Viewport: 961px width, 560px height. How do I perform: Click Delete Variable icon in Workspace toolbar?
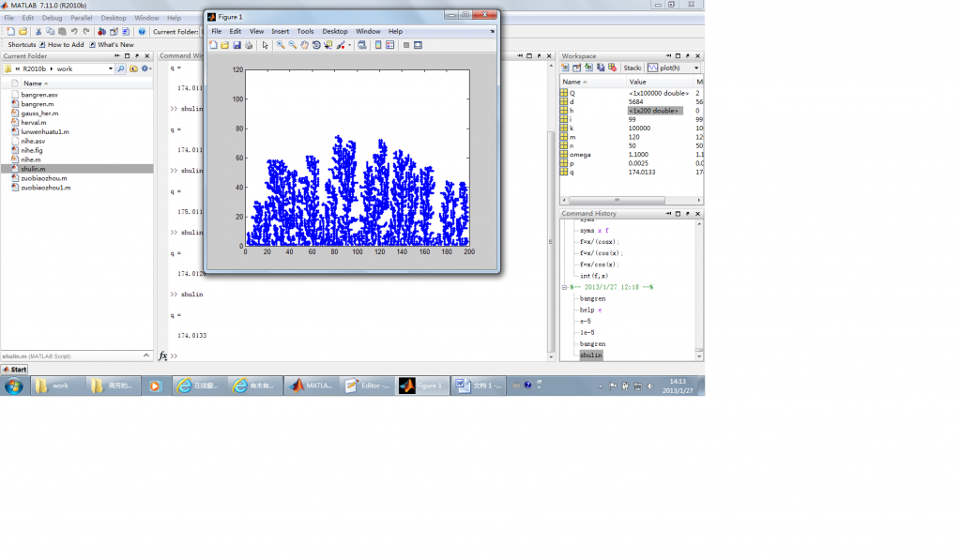(612, 68)
